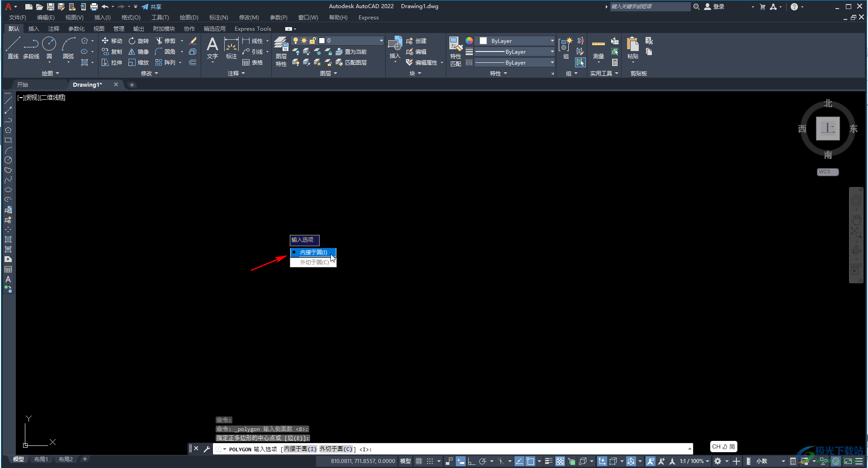Expand the 图层 (Layers) panel
This screenshot has width=868, height=468.
click(328, 73)
